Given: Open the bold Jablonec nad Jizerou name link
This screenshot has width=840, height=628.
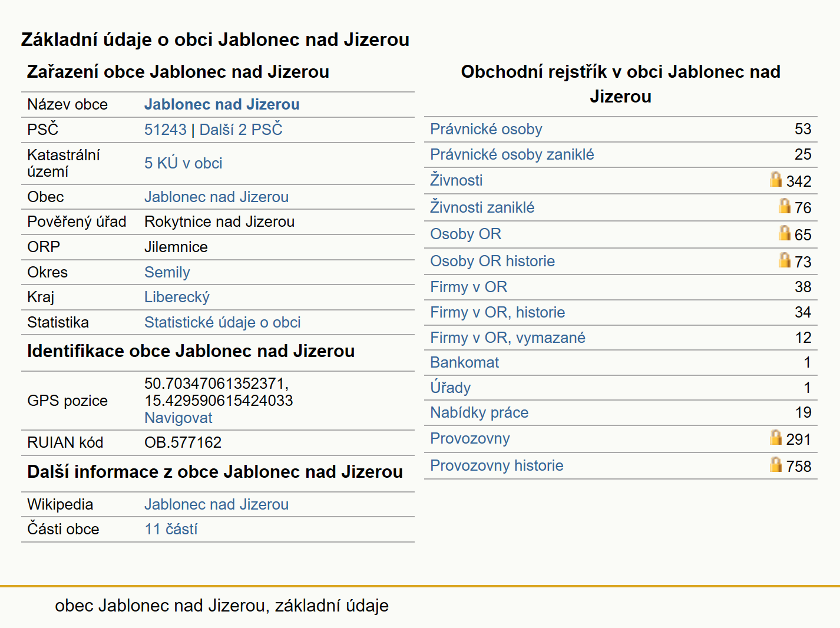Looking at the screenshot, I should (222, 104).
